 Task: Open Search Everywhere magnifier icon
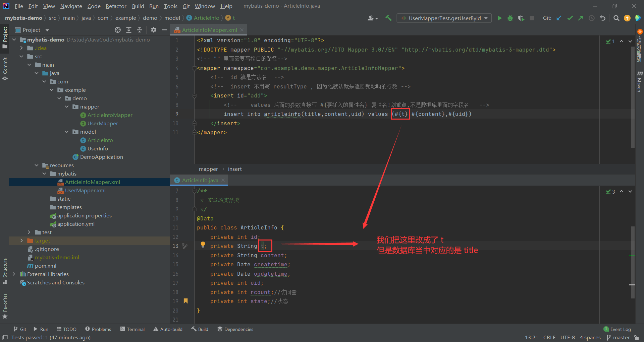[x=616, y=18]
